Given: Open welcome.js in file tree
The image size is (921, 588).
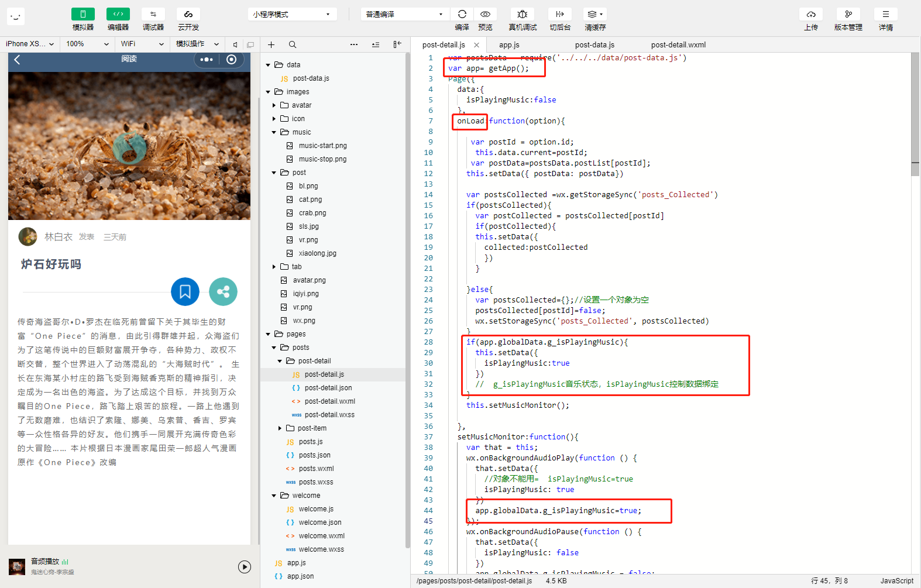Looking at the screenshot, I should 316,509.
